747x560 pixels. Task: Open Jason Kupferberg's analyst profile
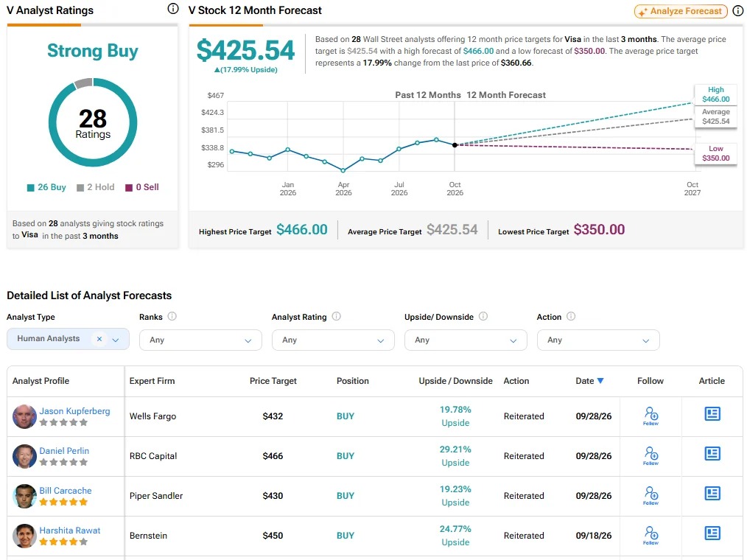coord(75,411)
